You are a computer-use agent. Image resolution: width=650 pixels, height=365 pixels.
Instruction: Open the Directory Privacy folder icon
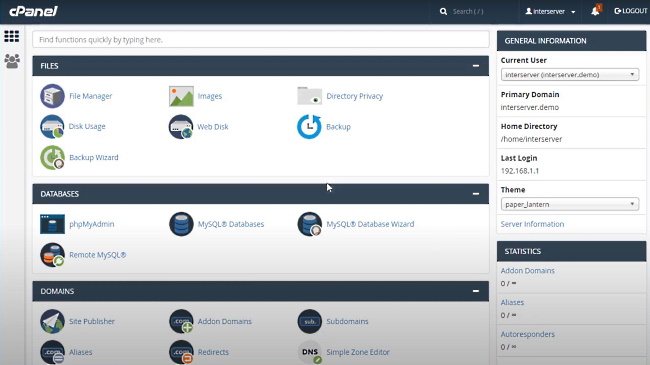coord(310,96)
